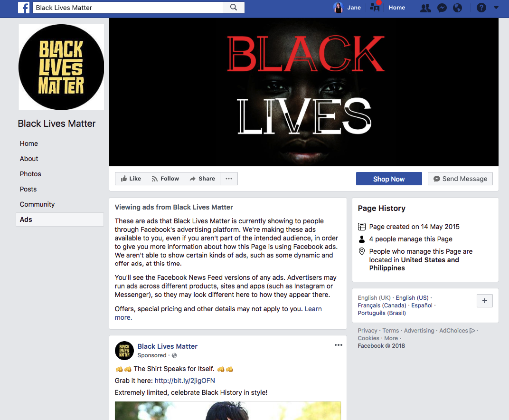Open the Black Lives Matter post author link
This screenshot has width=509, height=420.
[168, 346]
